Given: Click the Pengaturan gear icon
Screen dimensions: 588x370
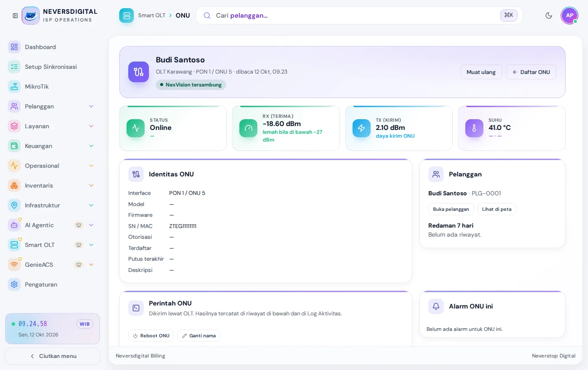Looking at the screenshot, I should [14, 284].
